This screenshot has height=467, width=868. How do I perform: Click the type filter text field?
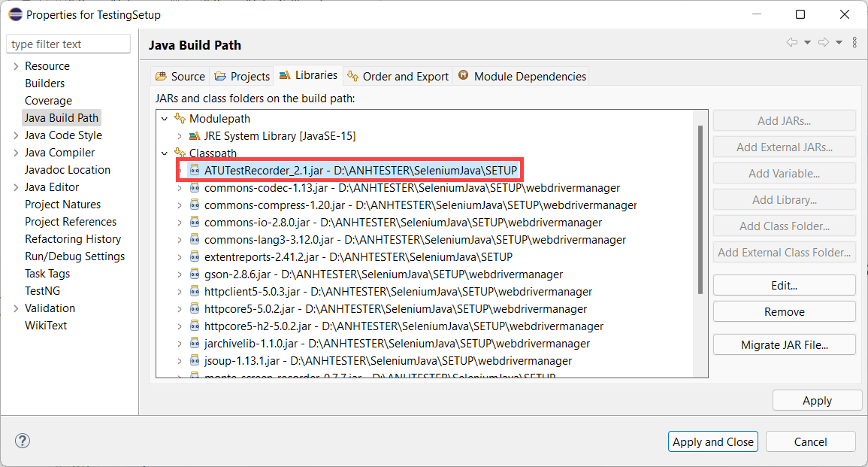[68, 44]
